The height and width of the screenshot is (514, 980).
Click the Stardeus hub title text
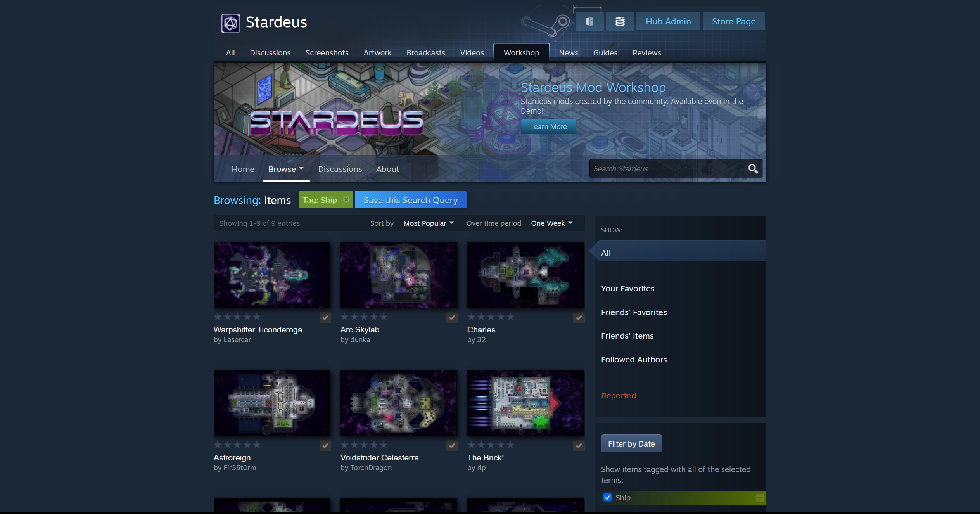click(276, 22)
